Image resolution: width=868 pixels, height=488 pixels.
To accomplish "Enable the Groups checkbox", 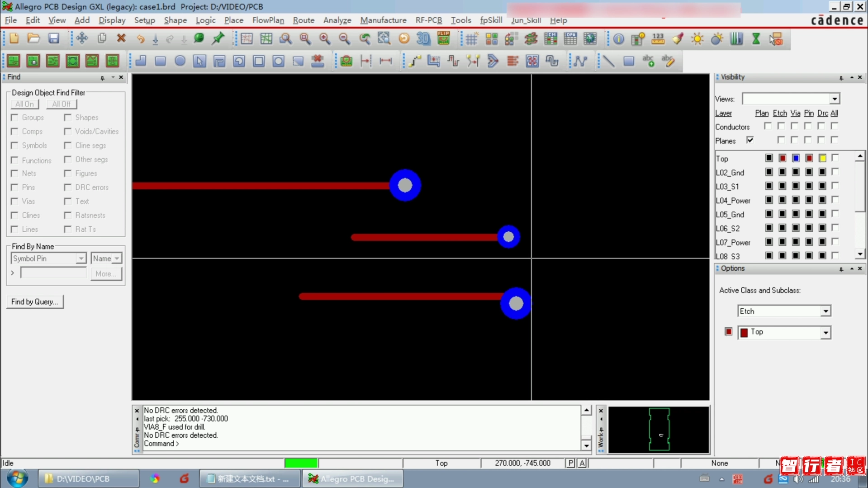I will pyautogui.click(x=15, y=118).
